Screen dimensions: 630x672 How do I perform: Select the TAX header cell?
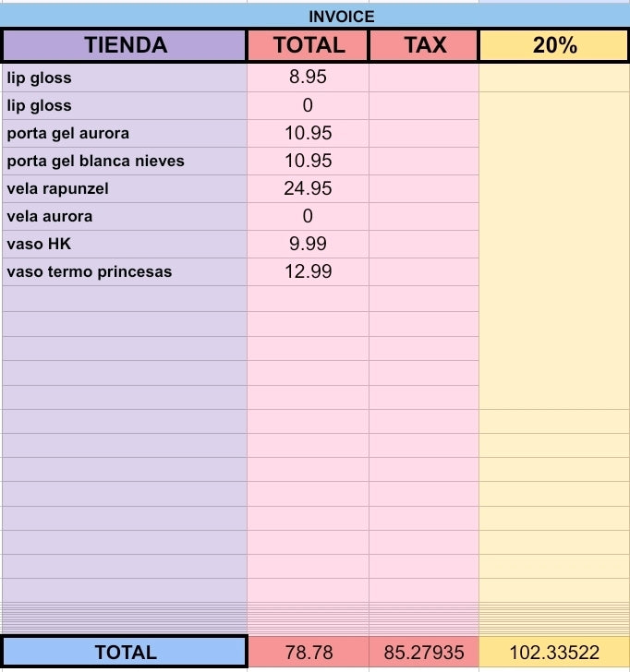coord(424,45)
